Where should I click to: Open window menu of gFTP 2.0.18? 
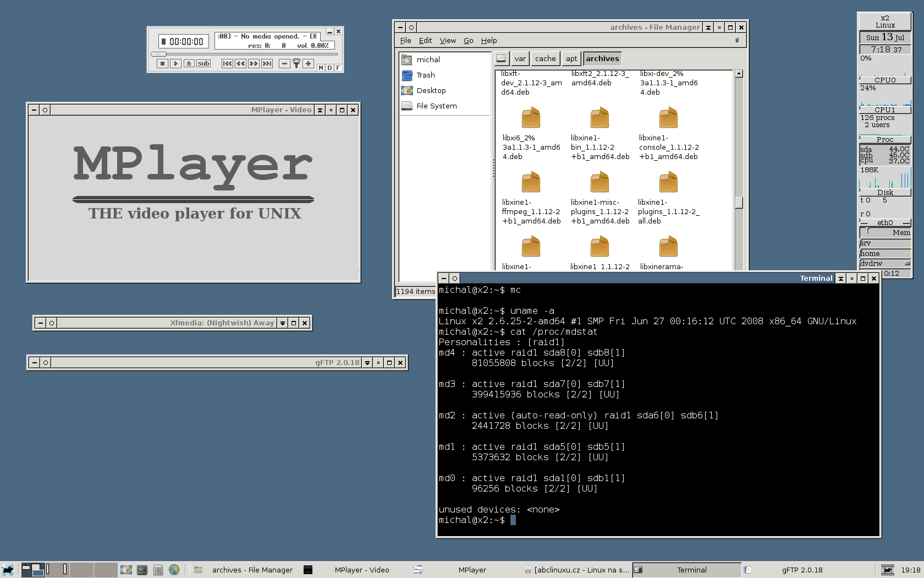point(35,363)
